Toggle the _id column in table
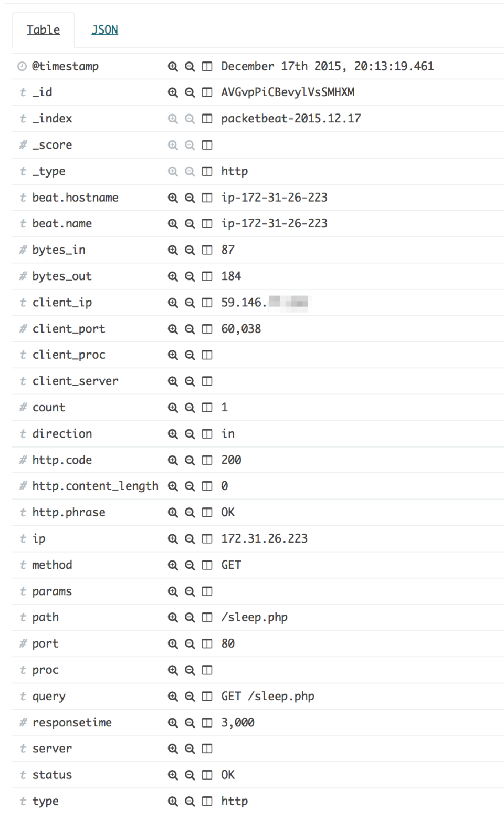 (x=207, y=92)
